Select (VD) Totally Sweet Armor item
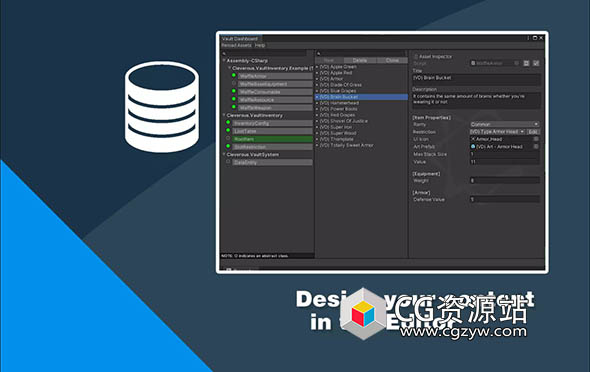590x372 pixels. (x=361, y=145)
